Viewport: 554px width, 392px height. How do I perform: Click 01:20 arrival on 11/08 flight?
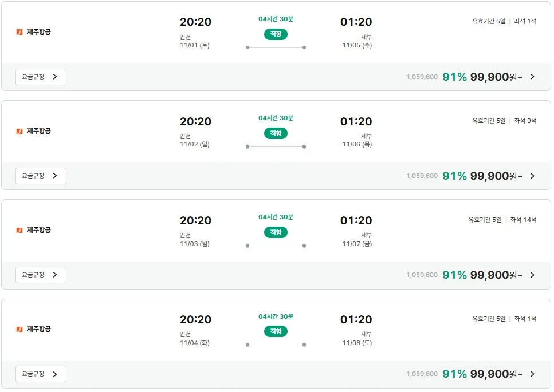point(356,319)
